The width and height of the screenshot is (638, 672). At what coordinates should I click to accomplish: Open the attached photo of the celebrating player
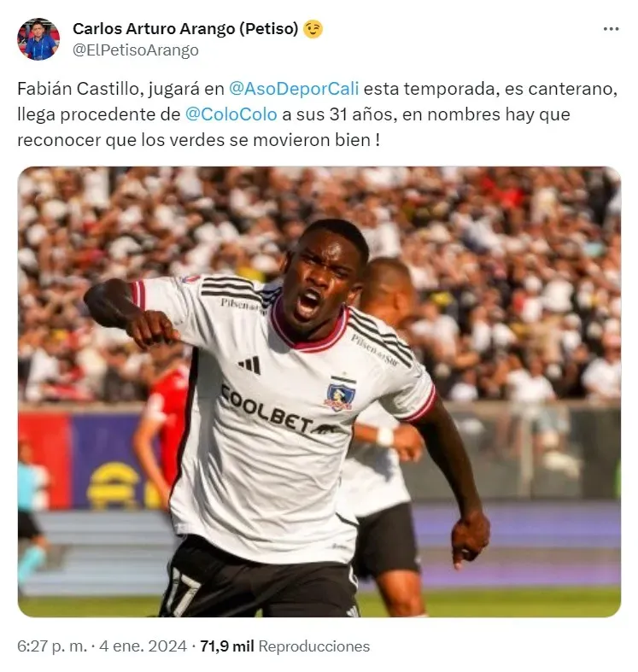coord(319,392)
